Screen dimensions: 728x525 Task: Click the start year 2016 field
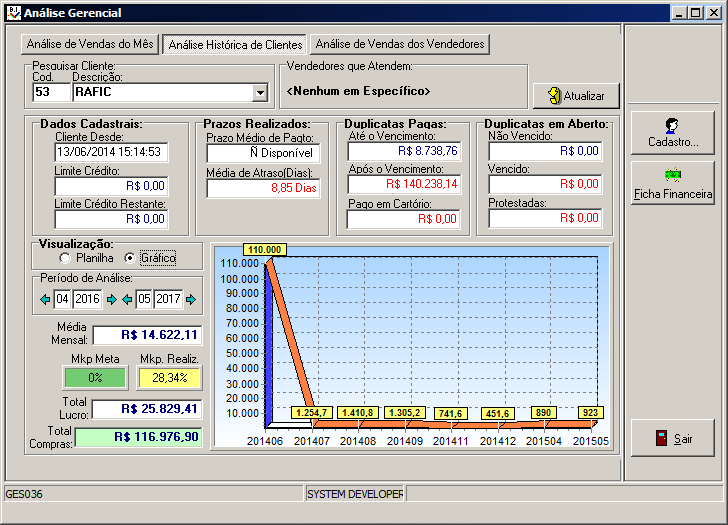(88, 299)
